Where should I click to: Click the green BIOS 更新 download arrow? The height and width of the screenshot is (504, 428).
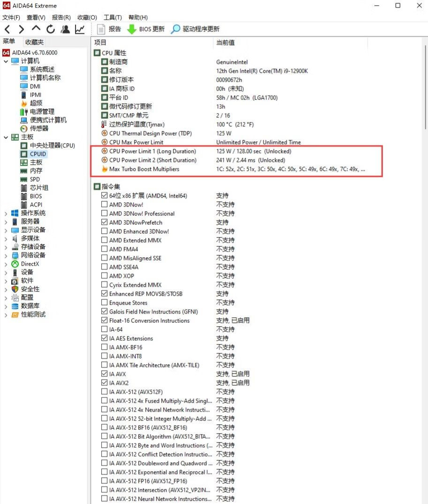131,29
